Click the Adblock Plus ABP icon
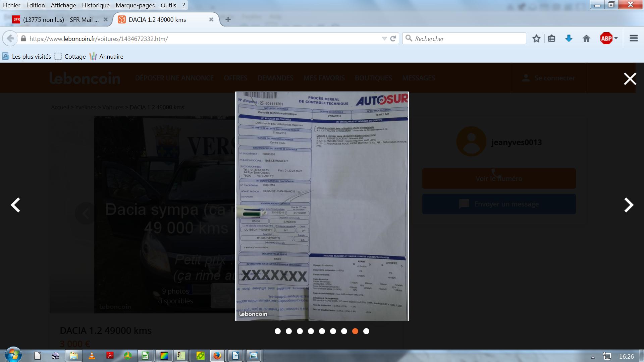The width and height of the screenshot is (644, 362). (x=606, y=39)
